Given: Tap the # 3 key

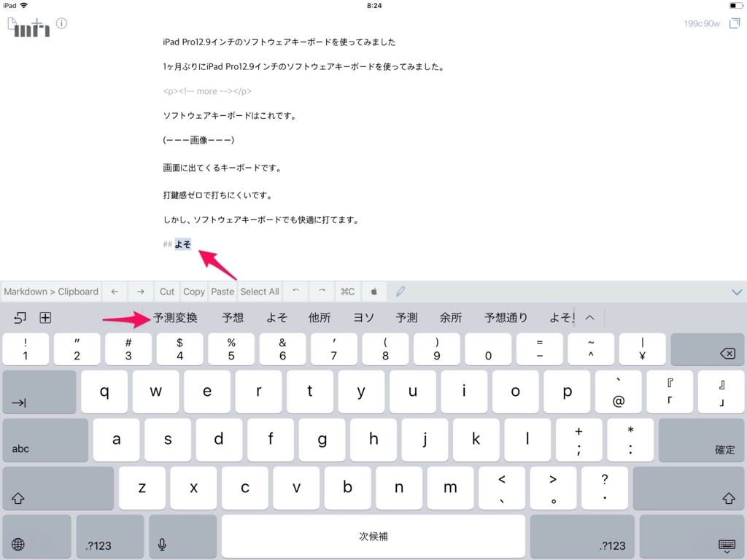Looking at the screenshot, I should tap(128, 349).
